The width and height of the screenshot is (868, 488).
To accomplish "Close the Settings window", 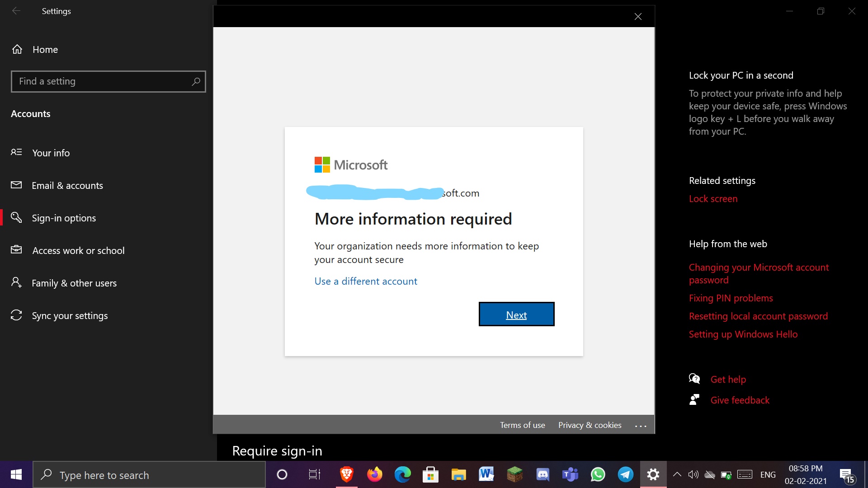I will point(852,11).
